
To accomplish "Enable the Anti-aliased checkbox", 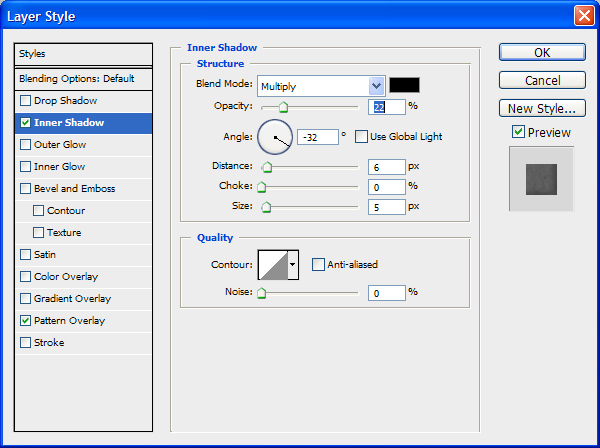I will pos(318,264).
